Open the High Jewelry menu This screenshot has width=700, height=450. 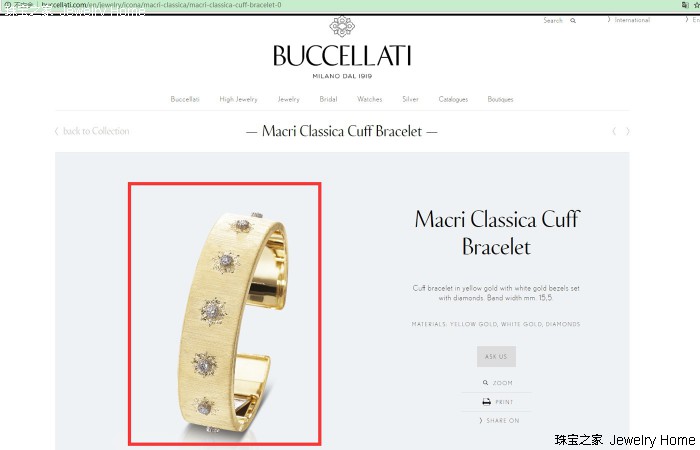[x=238, y=99]
